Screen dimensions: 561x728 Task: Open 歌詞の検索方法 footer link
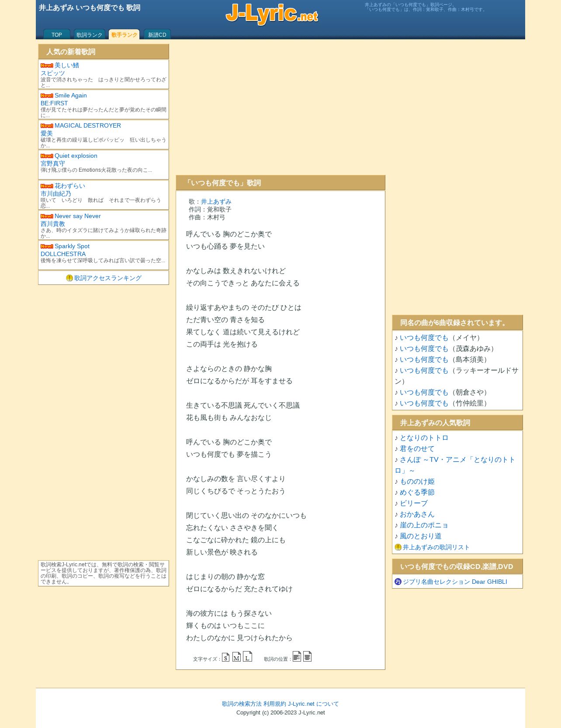coord(242,704)
